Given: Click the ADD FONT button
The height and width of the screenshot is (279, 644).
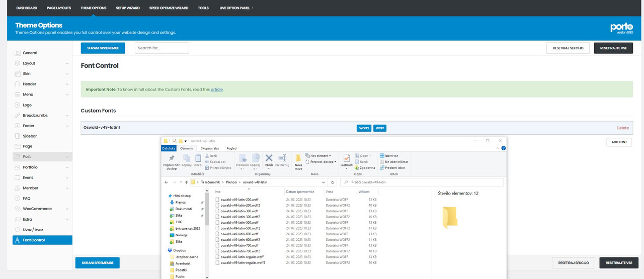Looking at the screenshot, I should (x=619, y=142).
